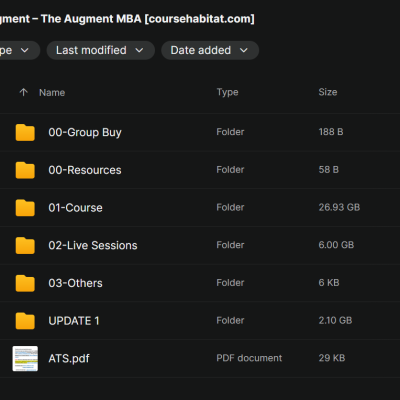Click the PDF document type label
400x400 pixels.
click(249, 358)
